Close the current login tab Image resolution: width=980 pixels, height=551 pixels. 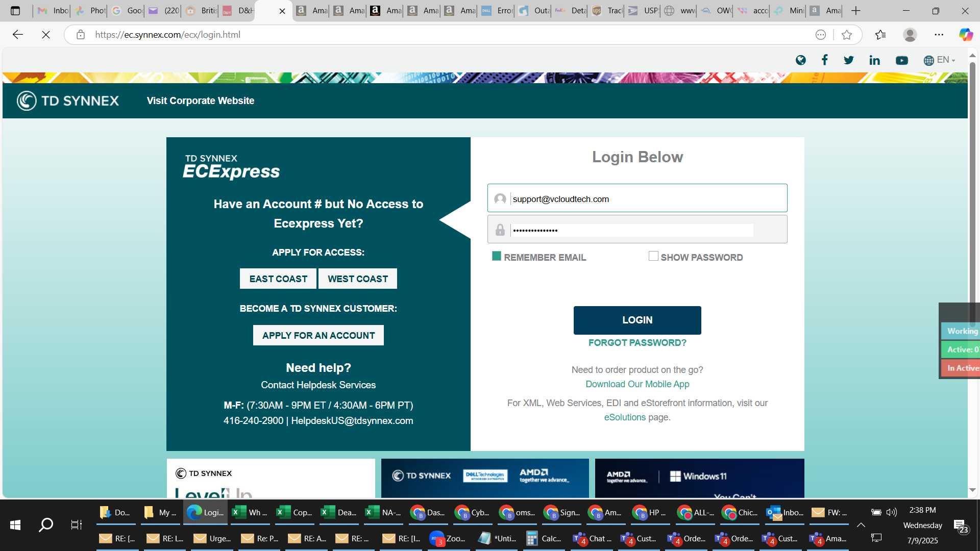click(282, 11)
